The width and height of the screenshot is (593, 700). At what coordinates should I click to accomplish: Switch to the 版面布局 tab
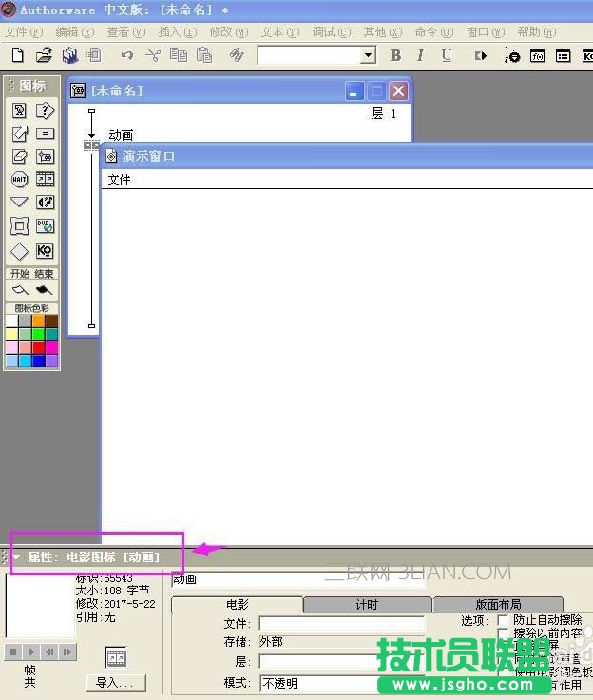(498, 605)
